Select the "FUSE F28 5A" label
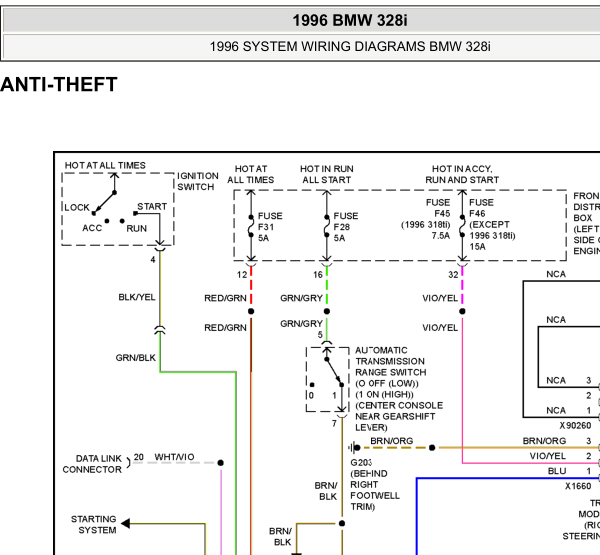The width and height of the screenshot is (600, 555). (x=346, y=227)
